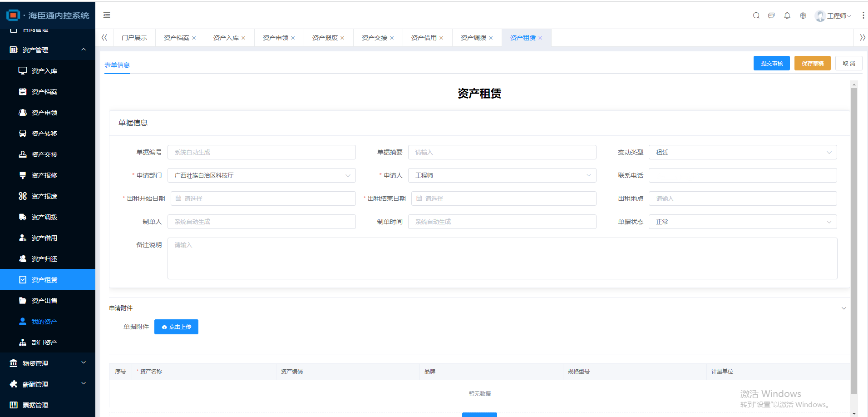This screenshot has width=868, height=417.
Task: Collapse the 申请附件 section chevron
Action: point(843,308)
